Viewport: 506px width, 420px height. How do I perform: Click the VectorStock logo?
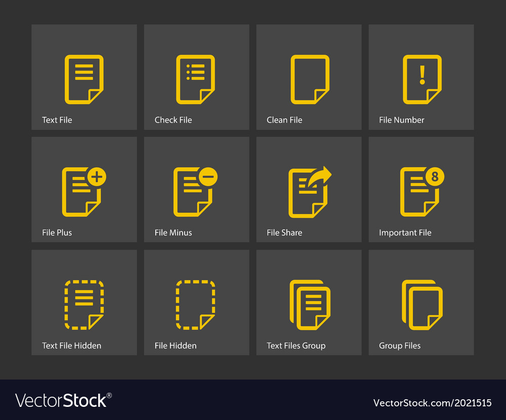[61, 400]
